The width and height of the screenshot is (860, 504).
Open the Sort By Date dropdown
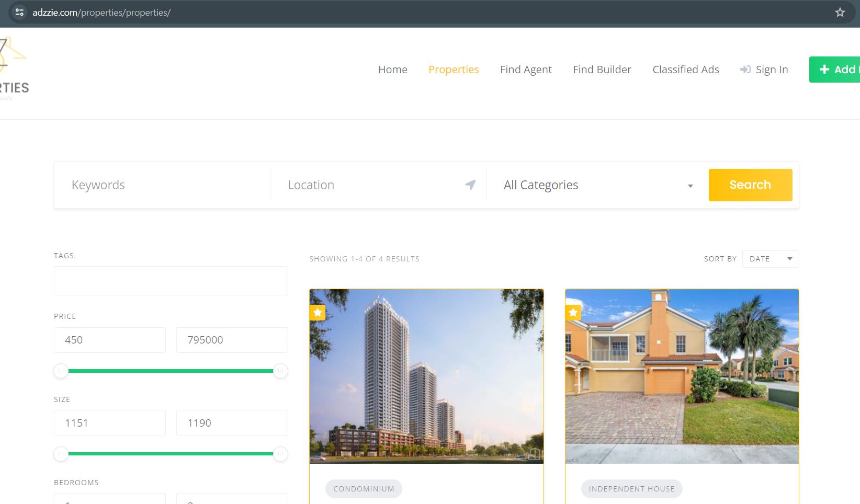click(770, 259)
